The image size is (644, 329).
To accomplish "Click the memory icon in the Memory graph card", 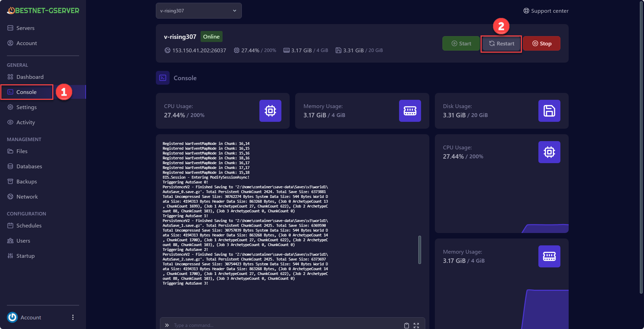I will (x=549, y=256).
